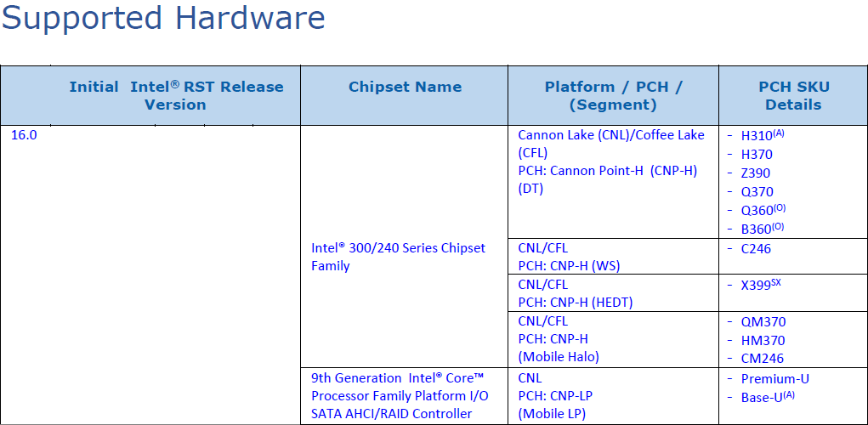Click the H310 SKU entry
This screenshot has height=425, width=868.
[x=763, y=135]
